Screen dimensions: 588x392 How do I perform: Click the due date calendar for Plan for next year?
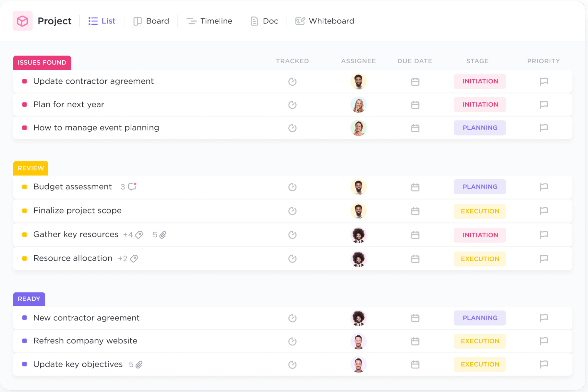[x=415, y=105]
